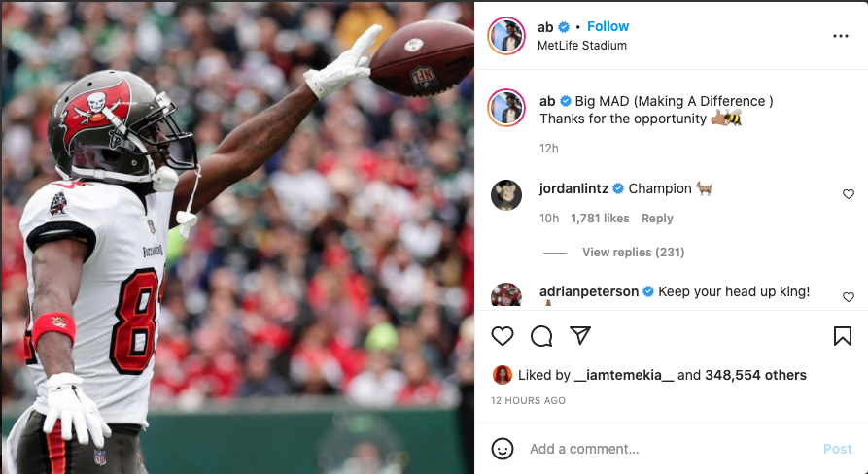Open jordanlintz's profile avatar
The image size is (868, 474).
click(506, 195)
